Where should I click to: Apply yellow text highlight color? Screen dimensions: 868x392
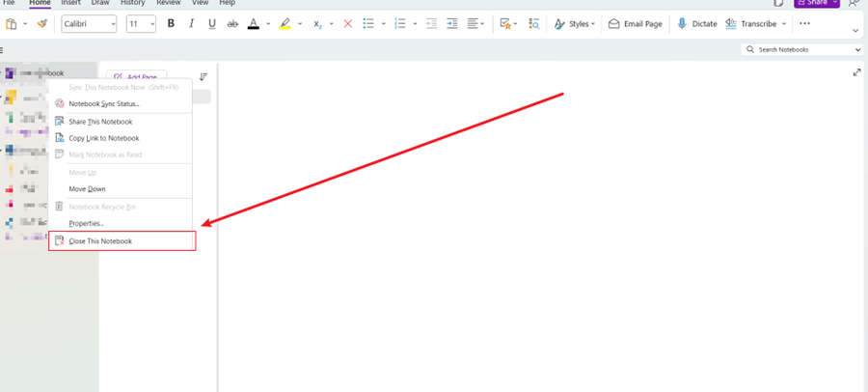click(x=285, y=24)
